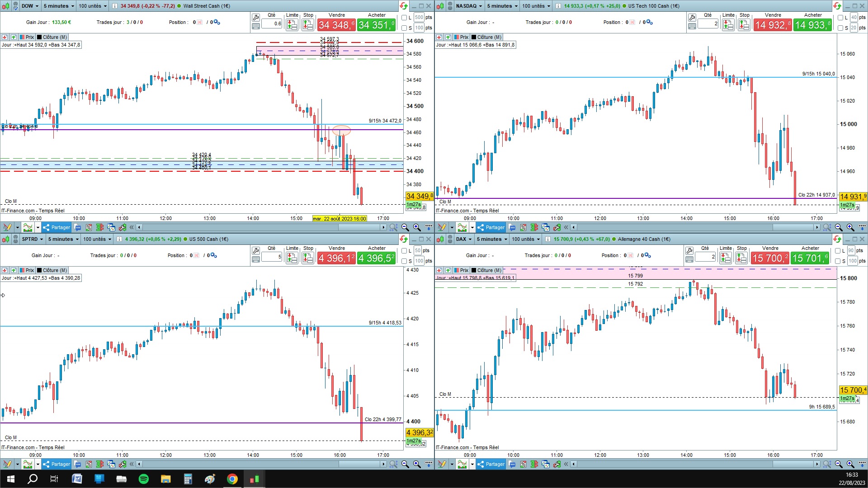
Task: Expand 5 minutes timeframe dropdown on NASDAQ
Action: [x=502, y=6]
